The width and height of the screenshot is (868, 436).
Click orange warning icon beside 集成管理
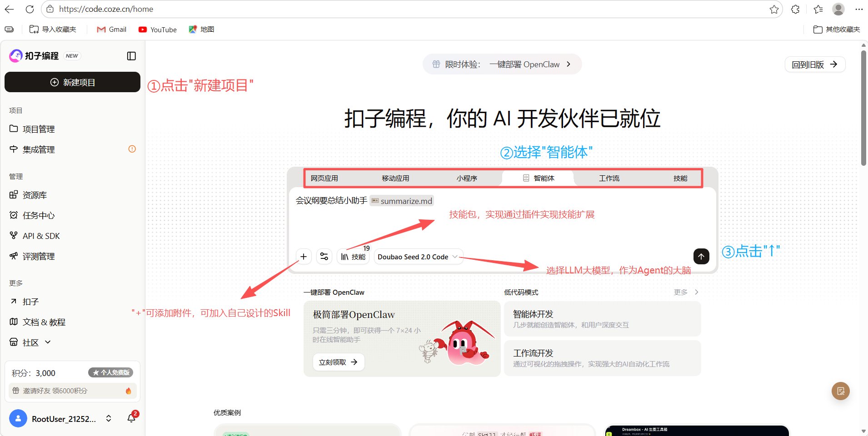pyautogui.click(x=132, y=149)
